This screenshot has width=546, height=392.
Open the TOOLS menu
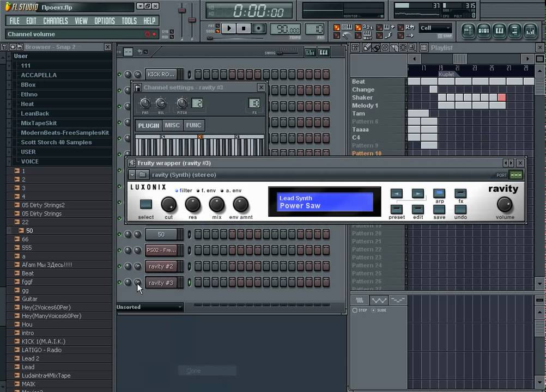pyautogui.click(x=129, y=21)
